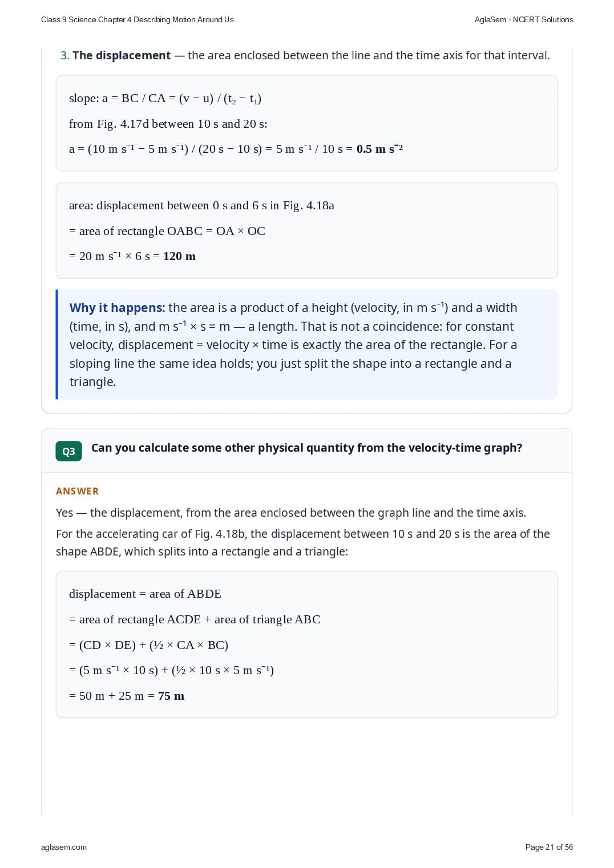This screenshot has width=614, height=868.
Task: Click the AglaSem NCERT Solutions header text
Action: pos(524,19)
